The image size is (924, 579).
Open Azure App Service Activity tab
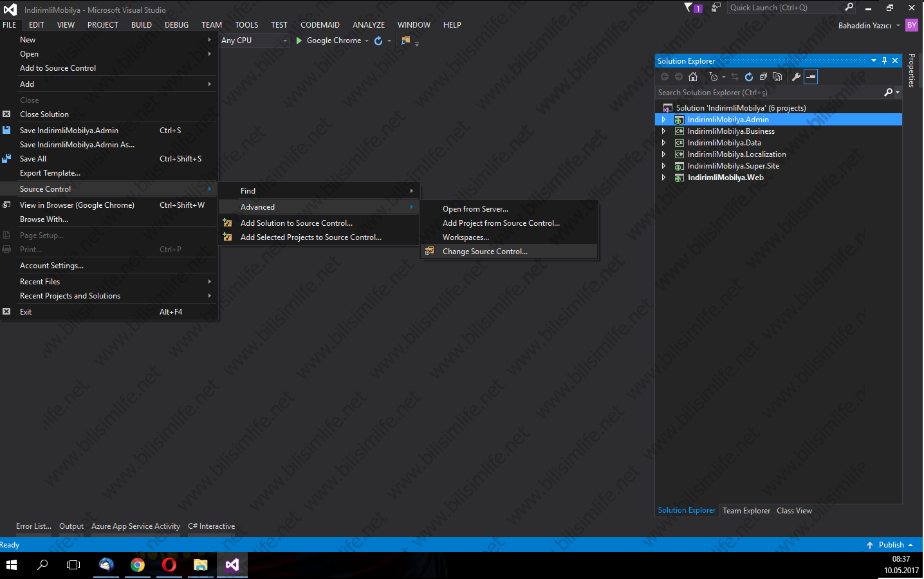click(x=136, y=526)
